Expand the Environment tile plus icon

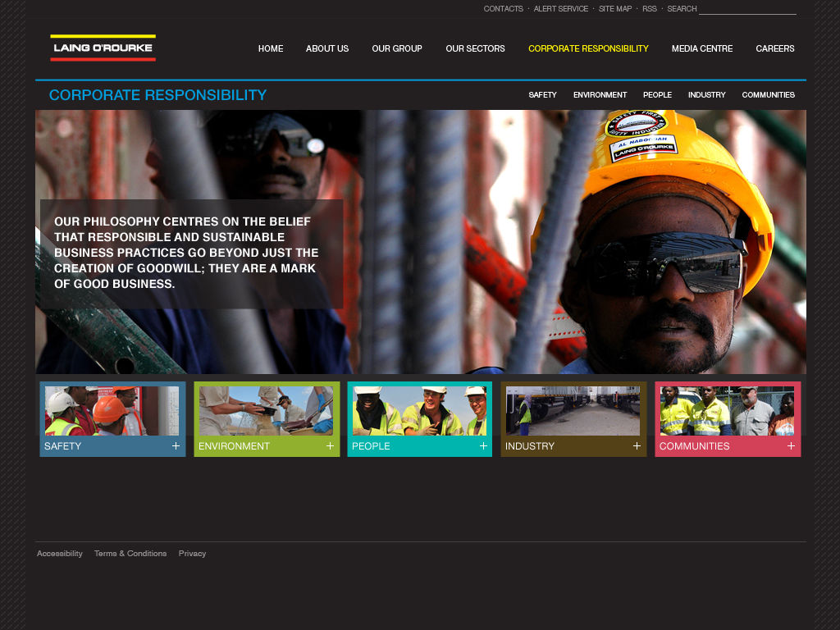pos(330,446)
